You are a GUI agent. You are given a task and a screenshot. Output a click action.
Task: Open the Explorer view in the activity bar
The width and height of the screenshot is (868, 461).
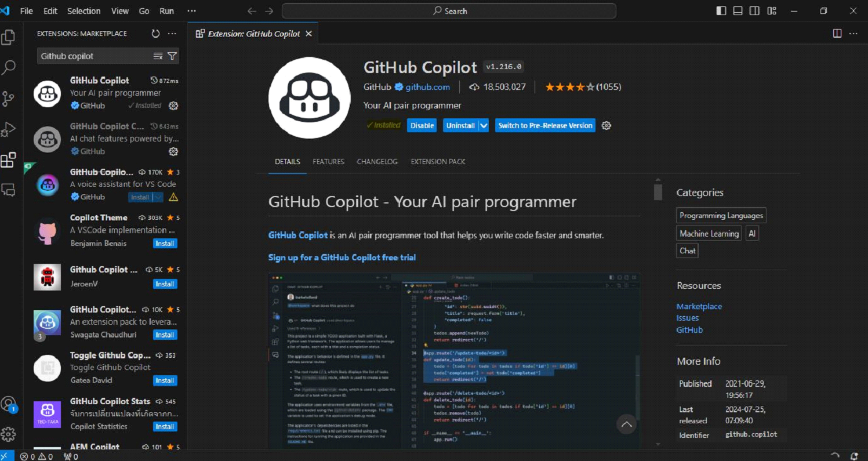[9, 37]
